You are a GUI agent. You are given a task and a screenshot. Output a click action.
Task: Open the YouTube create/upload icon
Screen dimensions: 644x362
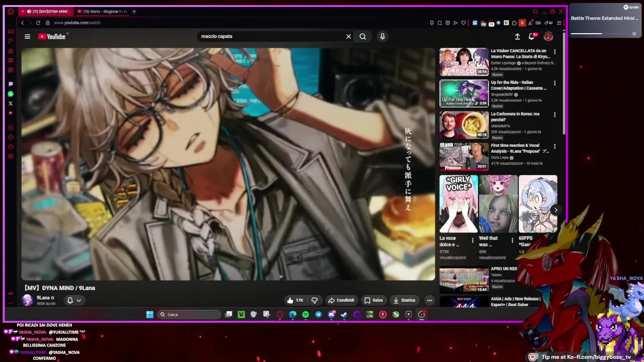pos(517,36)
